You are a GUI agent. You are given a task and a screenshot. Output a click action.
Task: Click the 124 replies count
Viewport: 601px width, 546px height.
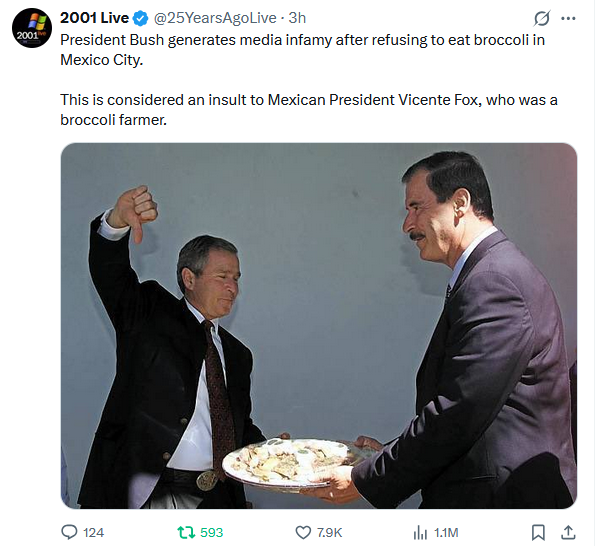tap(93, 532)
